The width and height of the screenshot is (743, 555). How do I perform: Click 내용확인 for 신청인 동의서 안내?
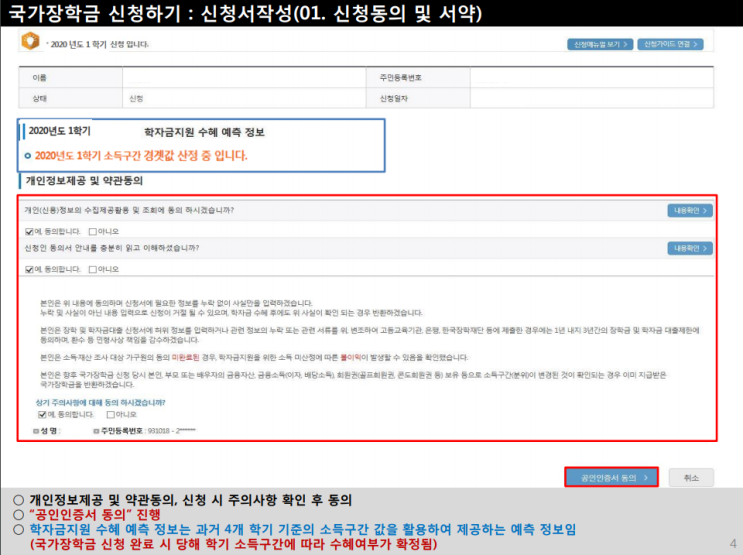point(690,248)
